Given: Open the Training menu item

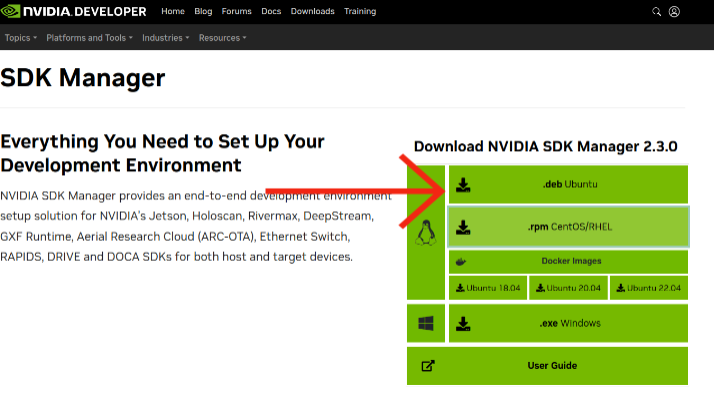Looking at the screenshot, I should (360, 11).
